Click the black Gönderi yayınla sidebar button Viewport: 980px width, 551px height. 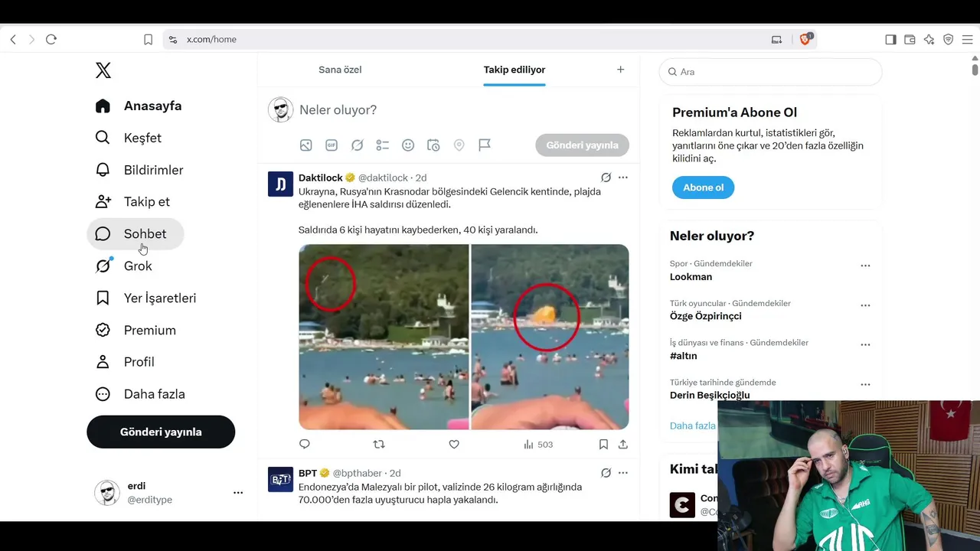click(x=161, y=432)
